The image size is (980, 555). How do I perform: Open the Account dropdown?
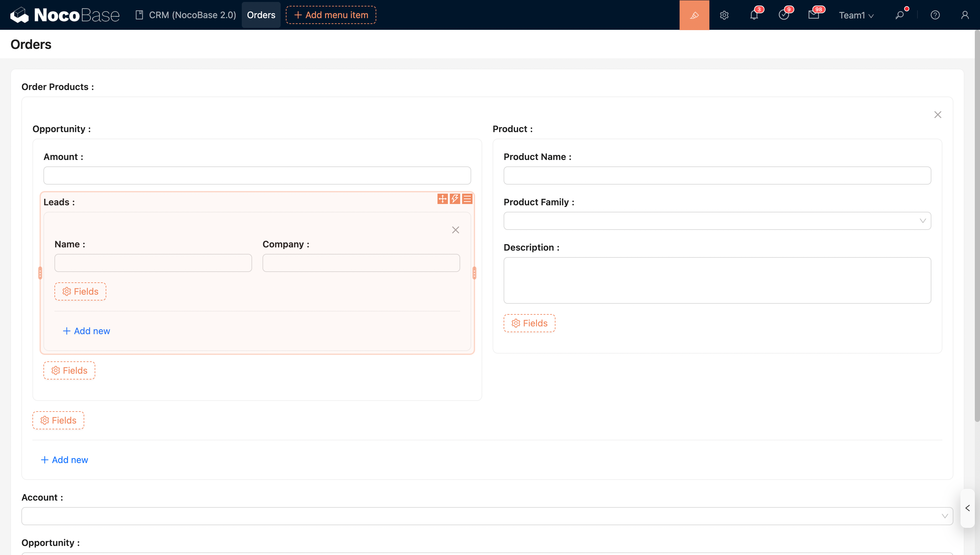point(487,516)
